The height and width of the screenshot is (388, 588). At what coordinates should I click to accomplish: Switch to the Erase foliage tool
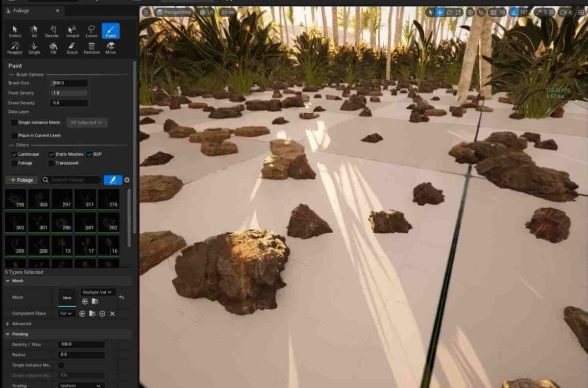pos(72,48)
